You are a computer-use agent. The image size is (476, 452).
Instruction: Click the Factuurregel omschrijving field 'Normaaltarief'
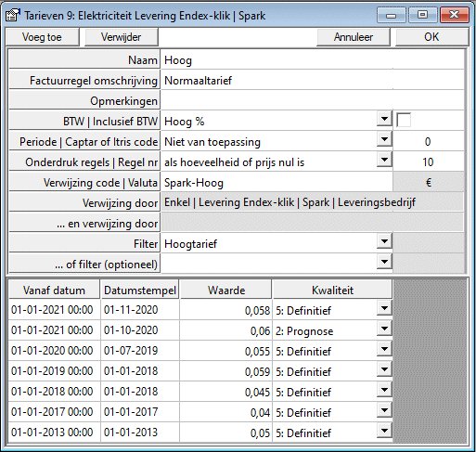(313, 81)
